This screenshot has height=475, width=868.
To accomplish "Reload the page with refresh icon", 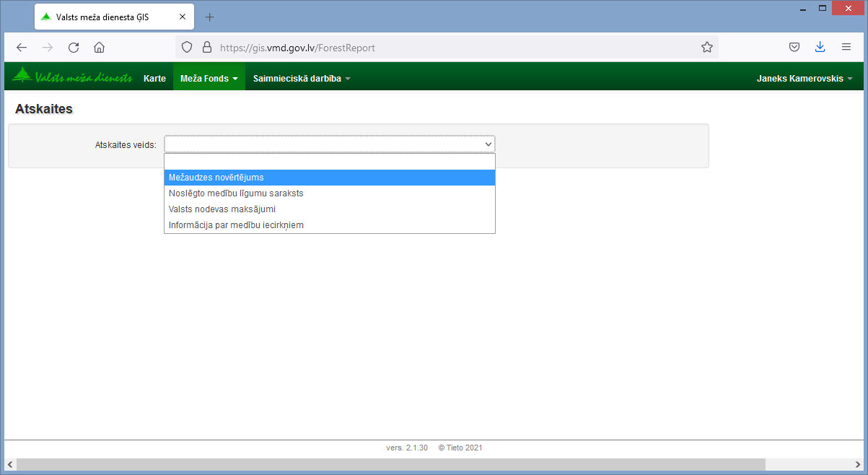I will point(74,48).
